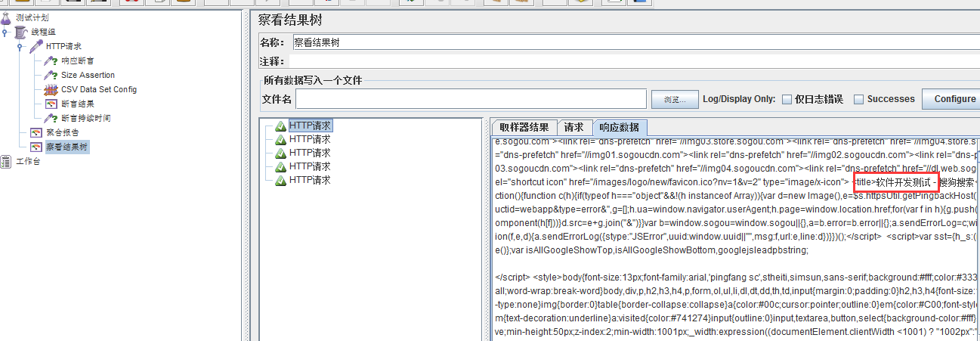The height and width of the screenshot is (341, 980).
Task: Click green success icon of the last HTTP请求 result
Action: [280, 181]
